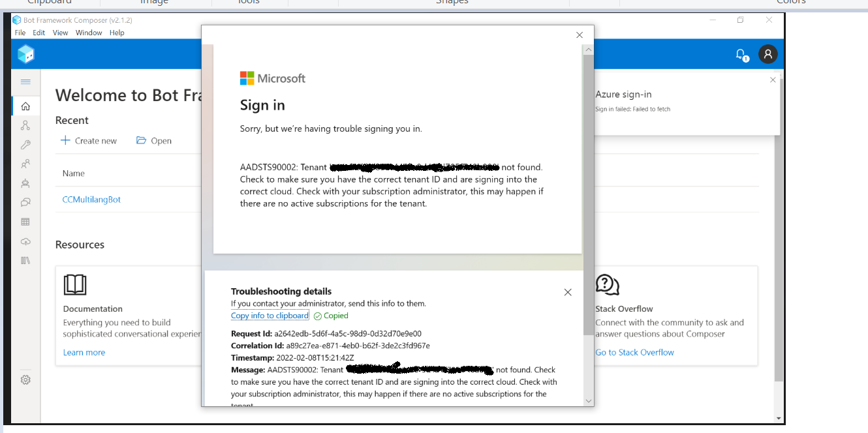Open Publish via the cloud icon
The image size is (868, 433).
click(x=25, y=241)
